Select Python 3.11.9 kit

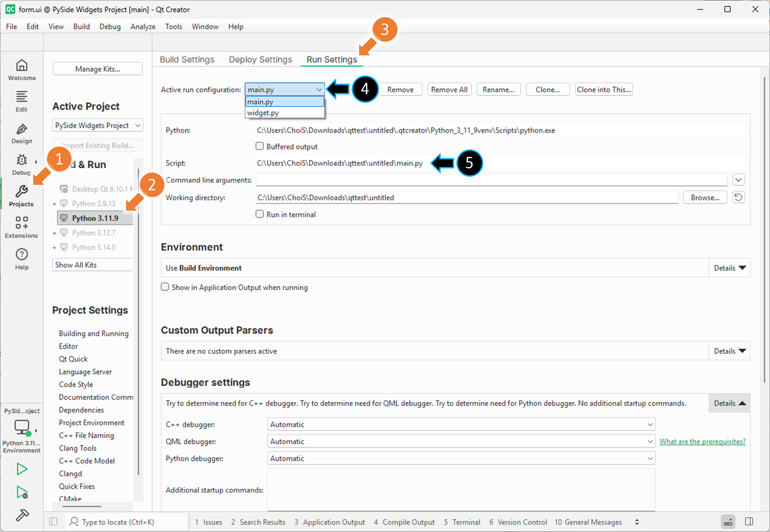[95, 218]
